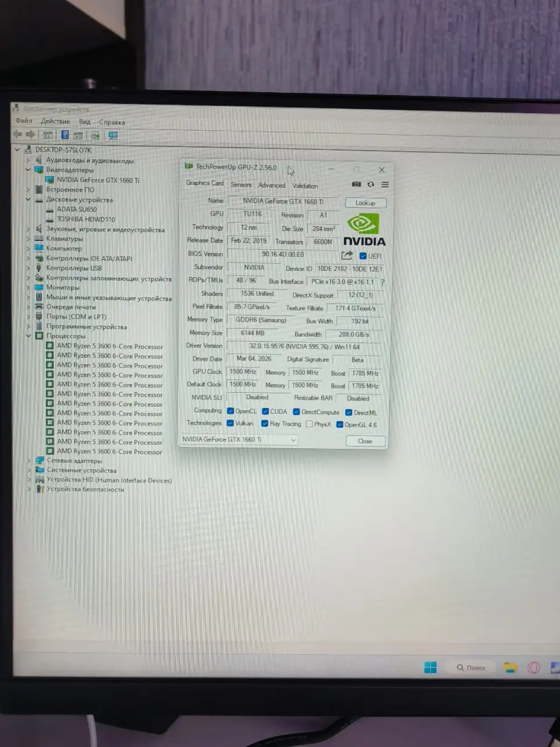Image resolution: width=560 pixels, height=747 pixels.
Task: Click the chip icon beside Встроенное ПО
Action: [x=39, y=189]
